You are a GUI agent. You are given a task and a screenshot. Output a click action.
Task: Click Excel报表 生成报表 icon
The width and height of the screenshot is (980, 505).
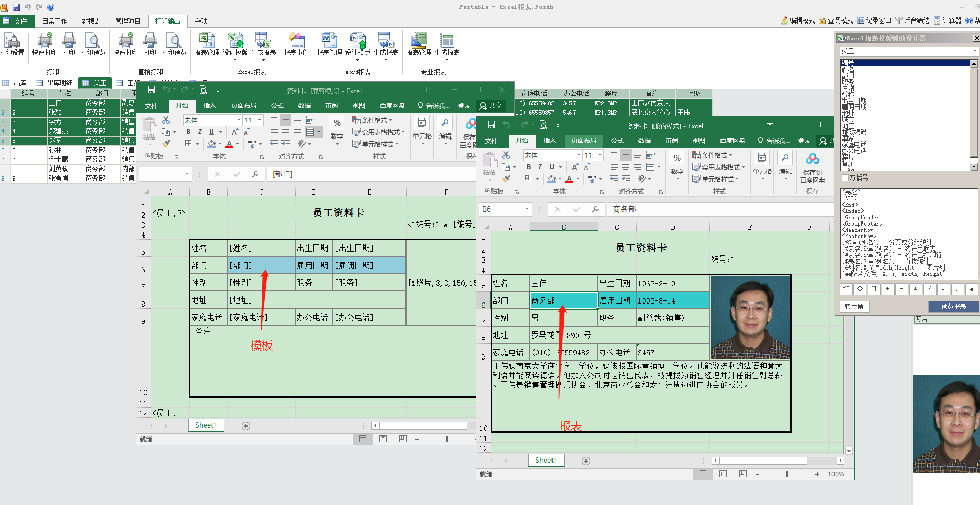[263, 44]
